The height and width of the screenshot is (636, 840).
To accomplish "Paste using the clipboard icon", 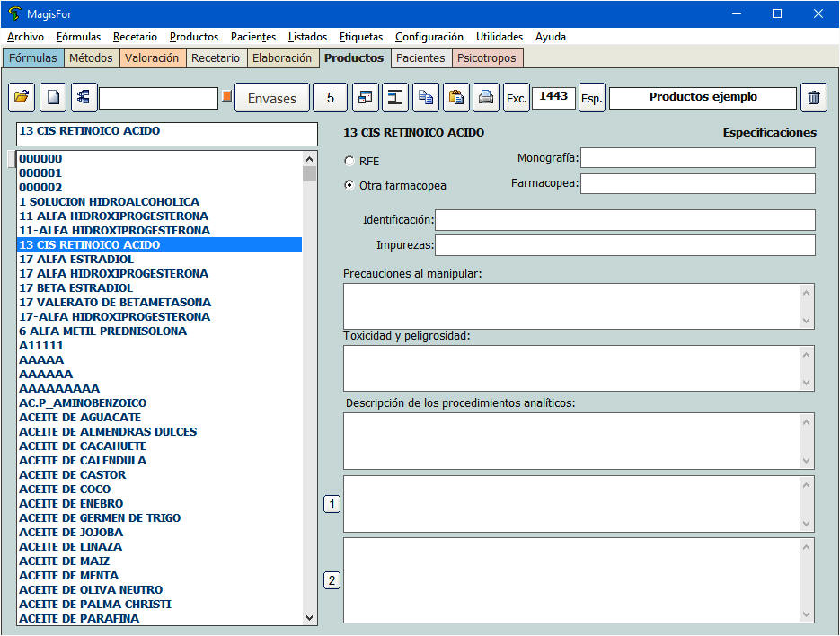I will 456,98.
